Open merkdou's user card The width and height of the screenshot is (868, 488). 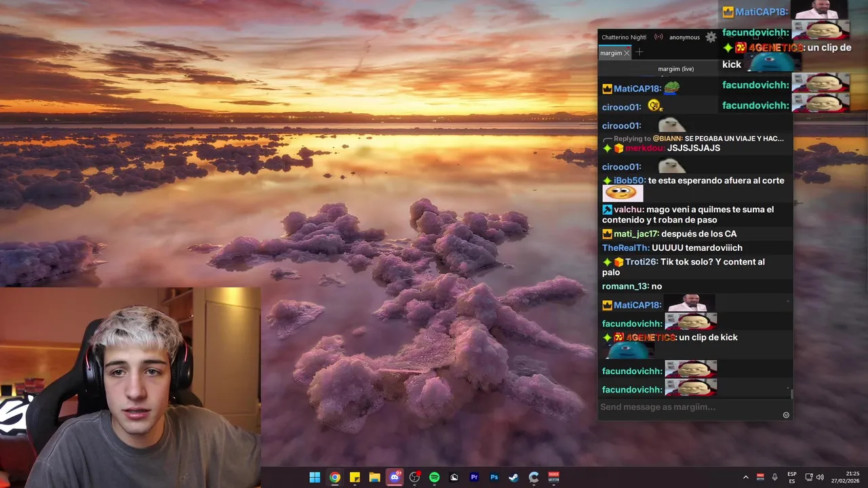click(644, 148)
